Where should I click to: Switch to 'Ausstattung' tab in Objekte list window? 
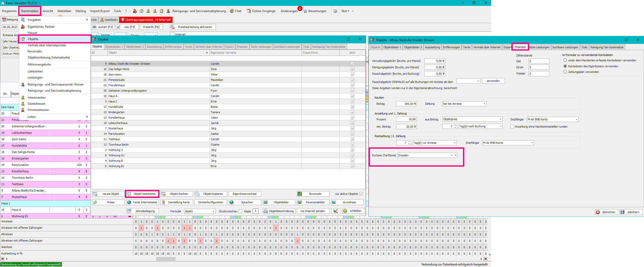point(154,47)
